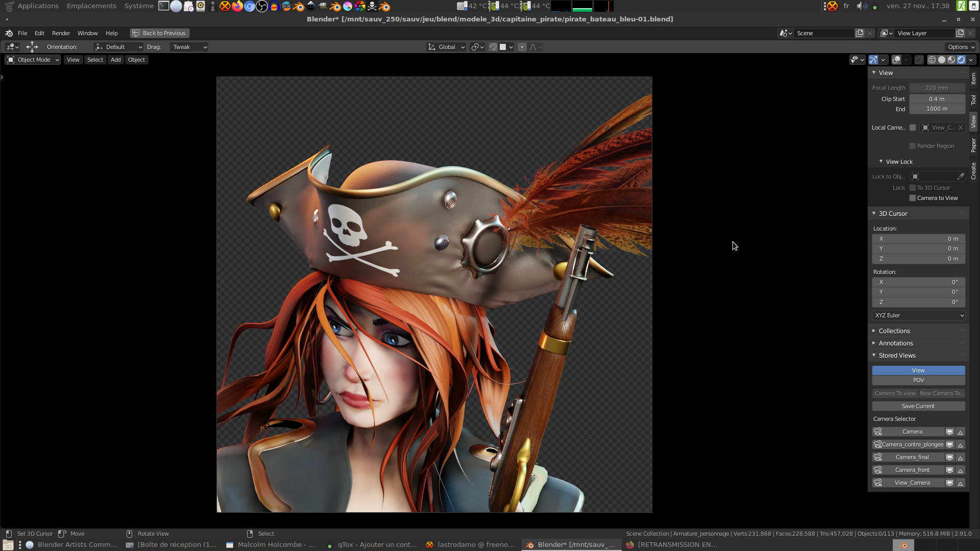
Task: Open the viewport Select menu
Action: click(95, 60)
